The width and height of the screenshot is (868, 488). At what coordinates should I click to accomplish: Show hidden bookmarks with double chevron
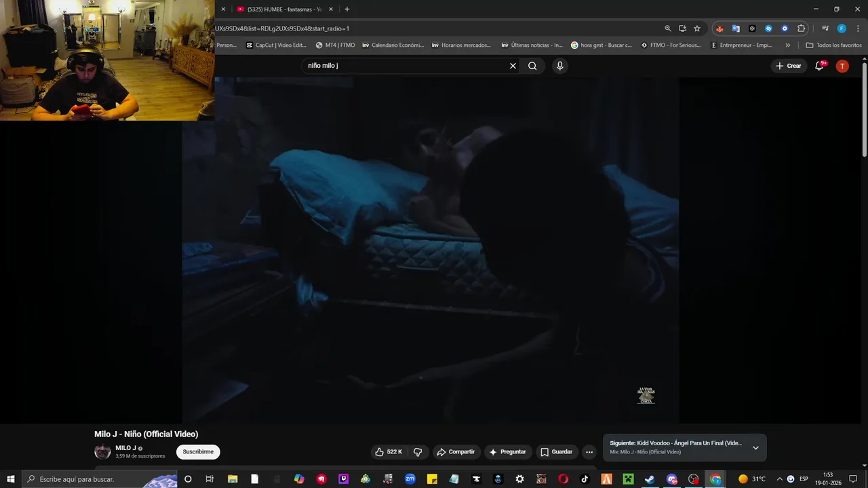point(787,45)
